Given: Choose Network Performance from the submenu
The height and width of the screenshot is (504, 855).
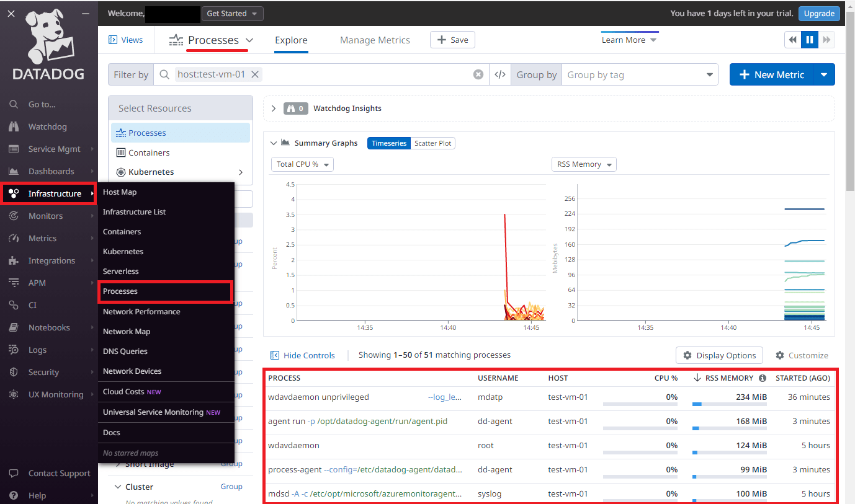Looking at the screenshot, I should pyautogui.click(x=141, y=312).
